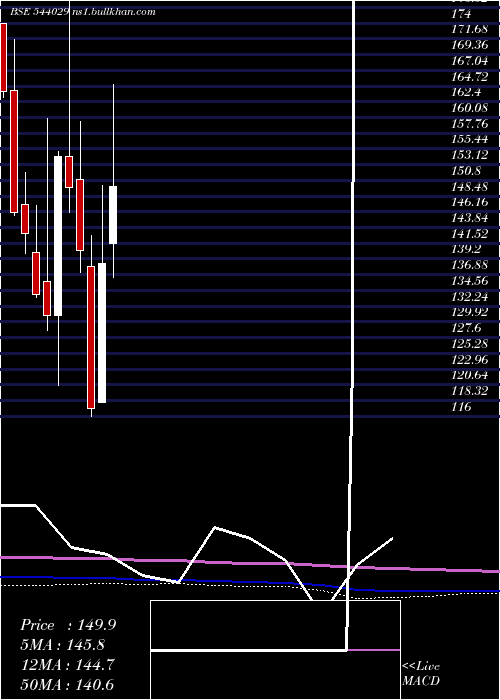This screenshot has width=500, height=700.
Task: Click the 125.28 price axis label
Action: pos(470,344)
